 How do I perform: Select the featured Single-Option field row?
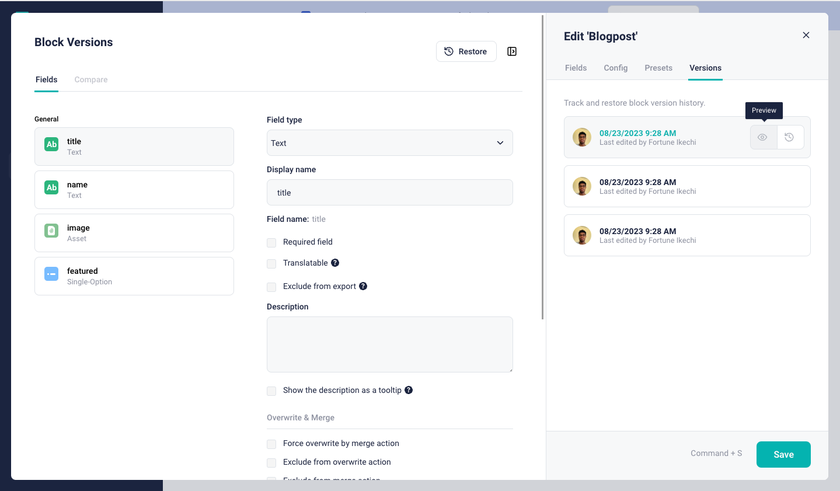[x=134, y=276]
